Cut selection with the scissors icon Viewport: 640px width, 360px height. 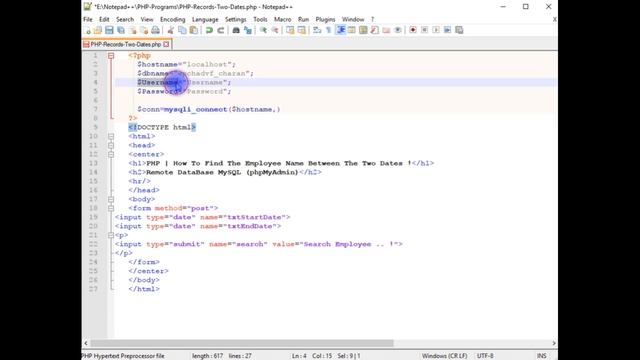coord(171,30)
